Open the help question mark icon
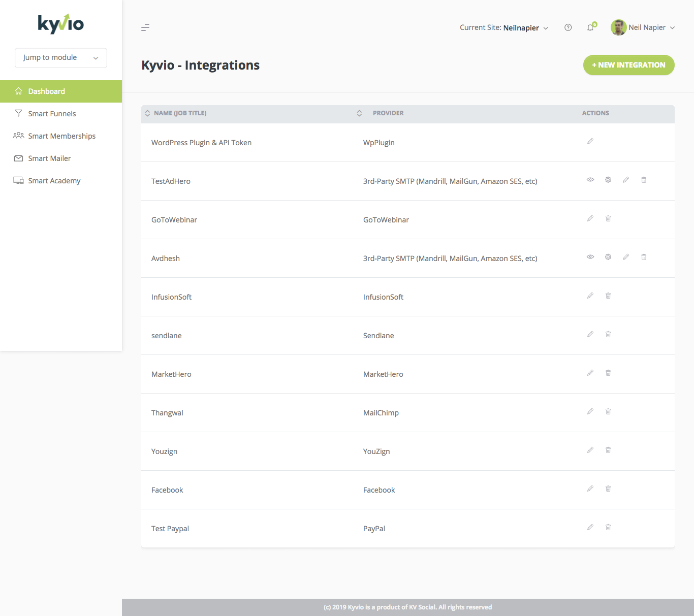This screenshot has height=616, width=694. [568, 27]
